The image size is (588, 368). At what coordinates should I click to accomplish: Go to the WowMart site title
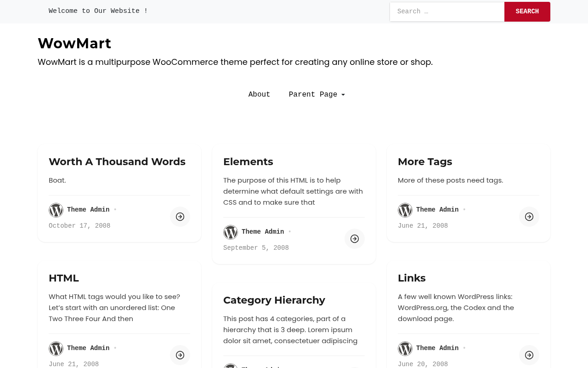click(x=74, y=43)
